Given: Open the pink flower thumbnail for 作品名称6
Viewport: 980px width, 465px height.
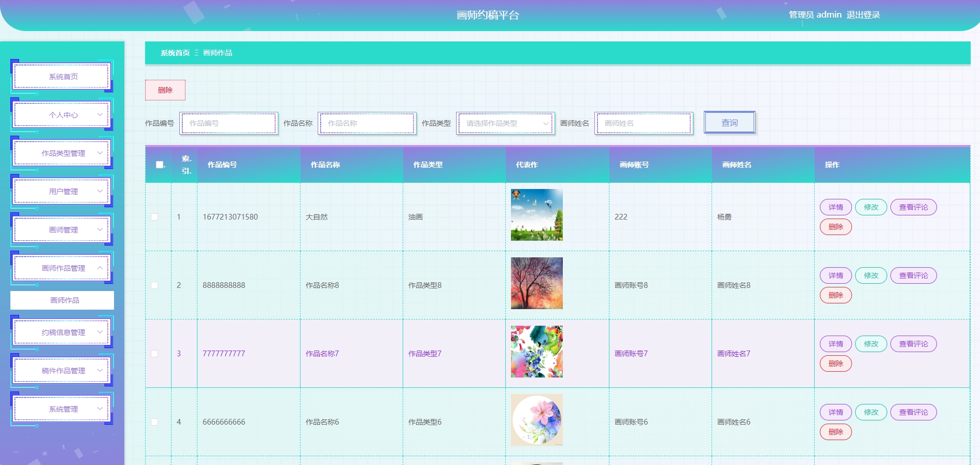Looking at the screenshot, I should click(x=537, y=420).
